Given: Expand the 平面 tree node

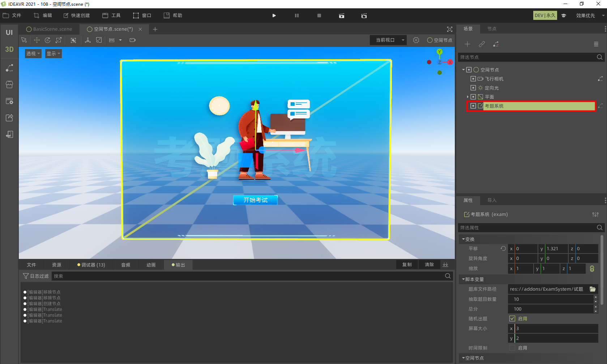Looking at the screenshot, I should pyautogui.click(x=468, y=97).
